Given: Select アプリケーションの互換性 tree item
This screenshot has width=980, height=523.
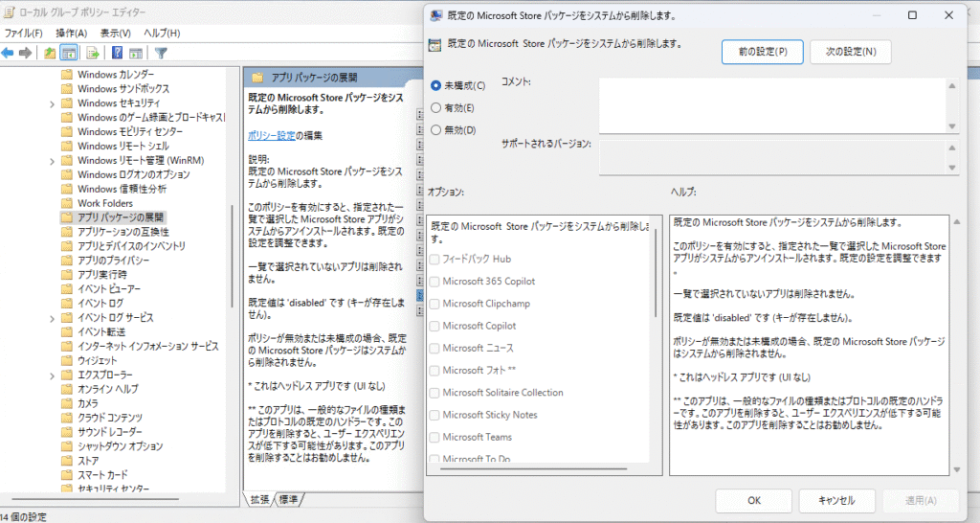Looking at the screenshot, I should [123, 232].
